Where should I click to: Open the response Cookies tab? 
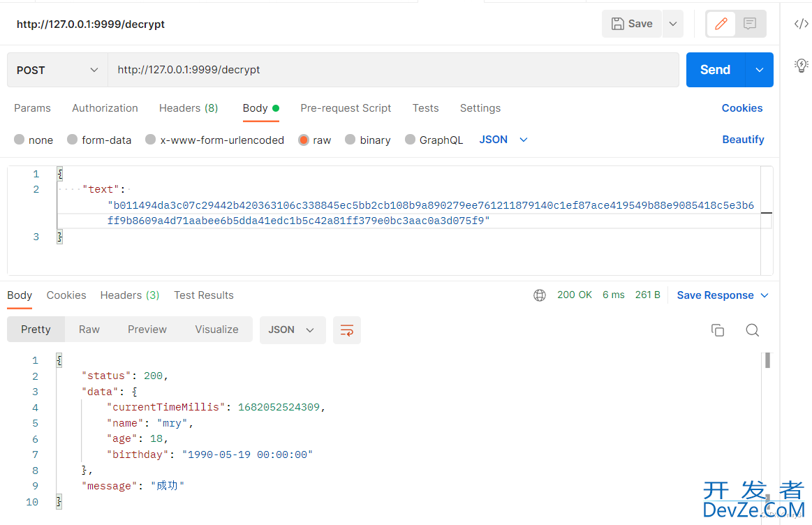pos(66,295)
